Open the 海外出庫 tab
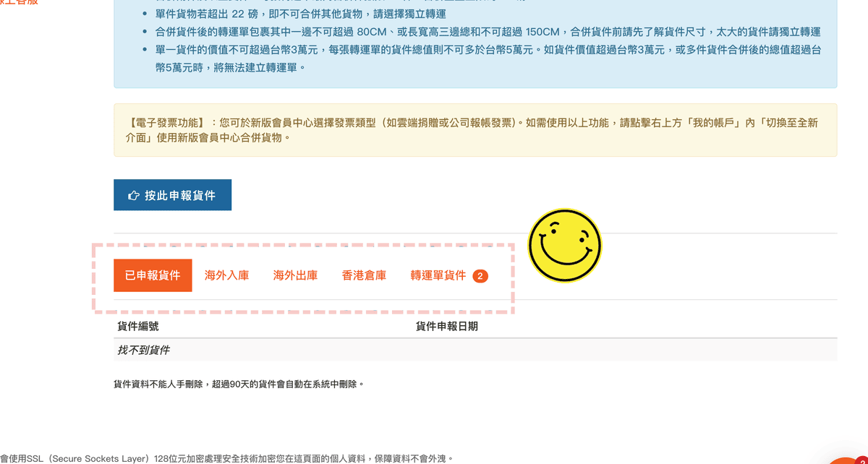Screen dimensions: 868x464 point(295,275)
